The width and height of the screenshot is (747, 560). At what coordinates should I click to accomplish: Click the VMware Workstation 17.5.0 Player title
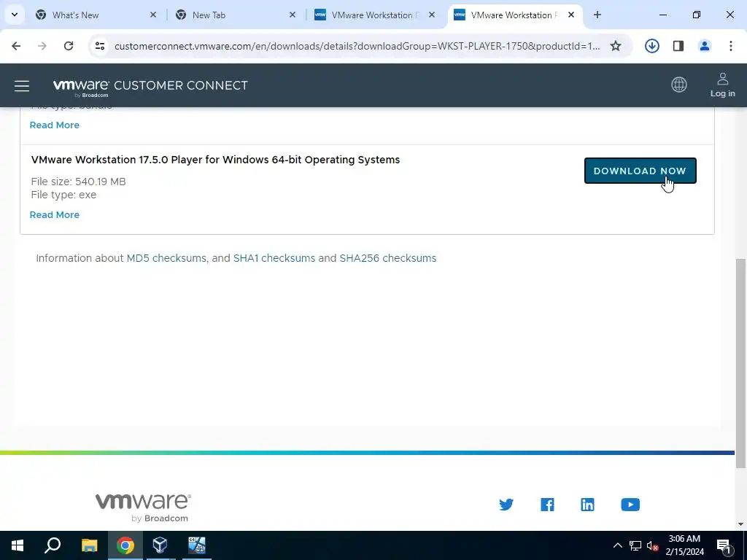pos(215,160)
